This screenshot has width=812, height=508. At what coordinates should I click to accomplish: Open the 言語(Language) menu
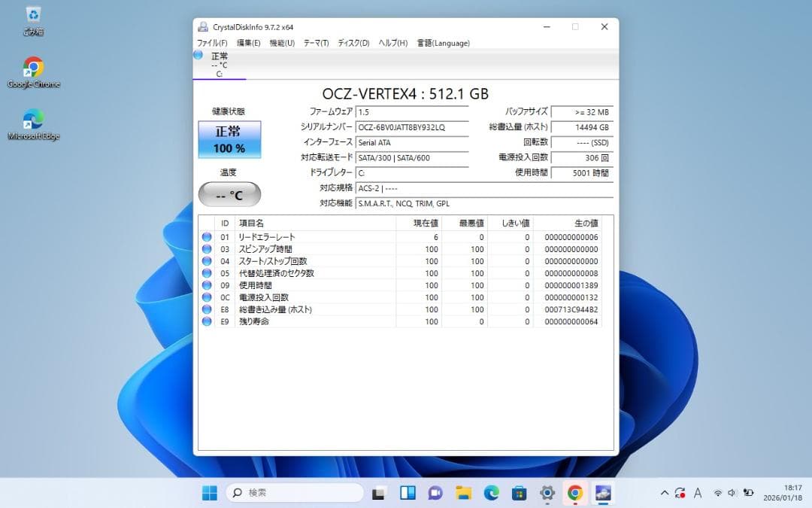(444, 43)
